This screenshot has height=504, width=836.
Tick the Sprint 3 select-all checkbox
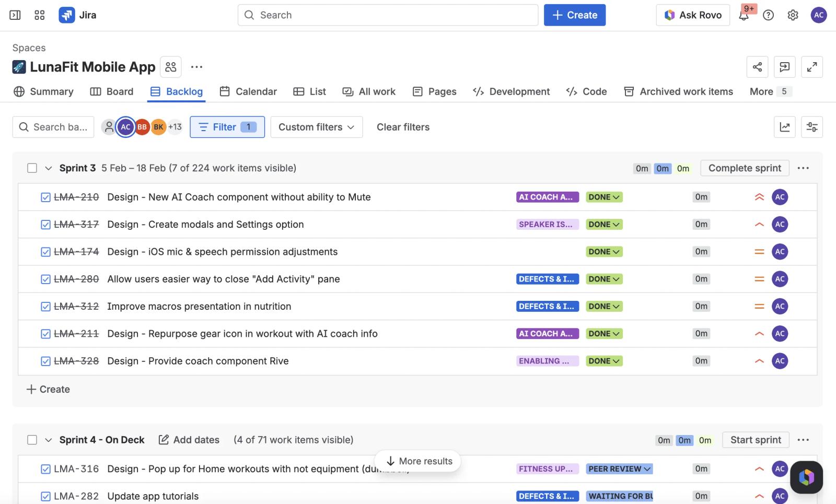32,168
